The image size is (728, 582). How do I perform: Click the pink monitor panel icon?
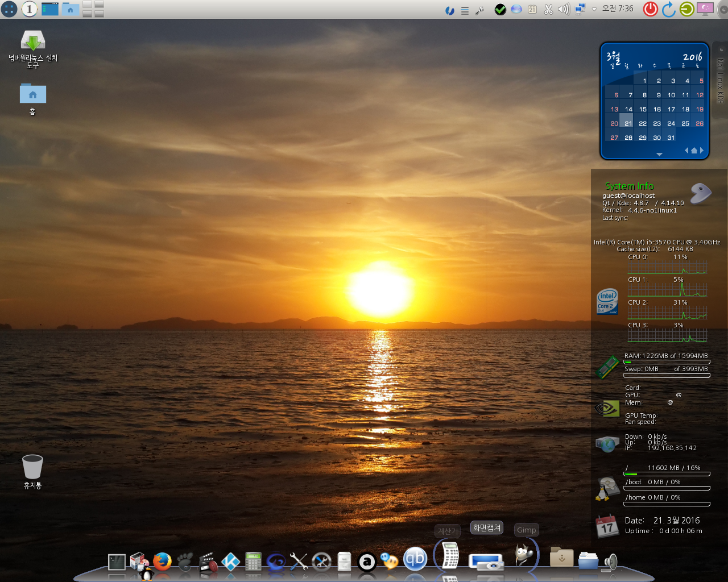tap(705, 9)
